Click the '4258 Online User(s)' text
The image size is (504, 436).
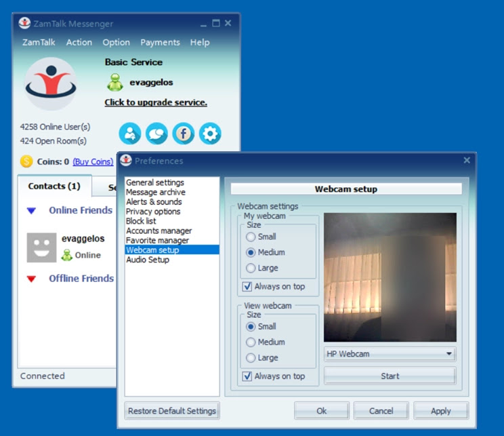coord(55,127)
